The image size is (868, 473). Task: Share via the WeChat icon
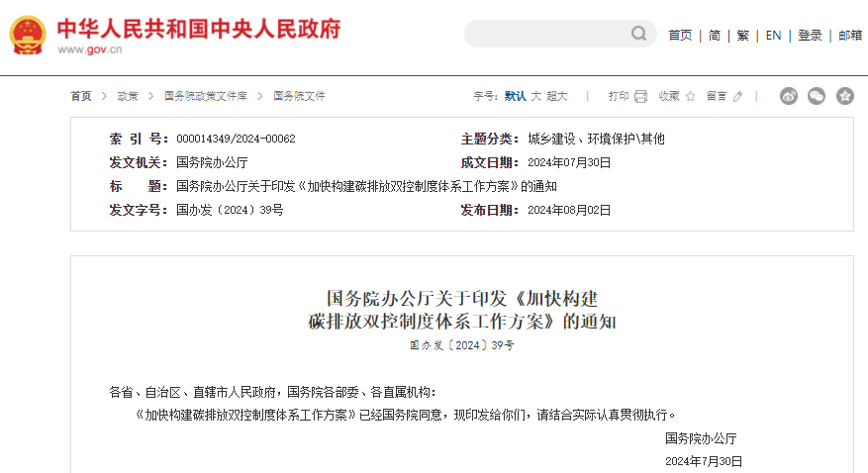click(817, 96)
